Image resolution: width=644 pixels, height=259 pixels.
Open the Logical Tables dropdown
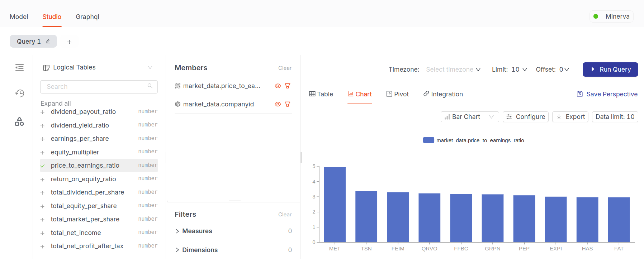tap(99, 67)
